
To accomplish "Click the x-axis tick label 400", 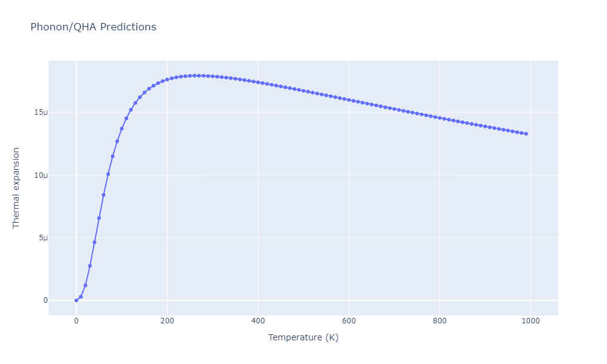I will click(258, 322).
